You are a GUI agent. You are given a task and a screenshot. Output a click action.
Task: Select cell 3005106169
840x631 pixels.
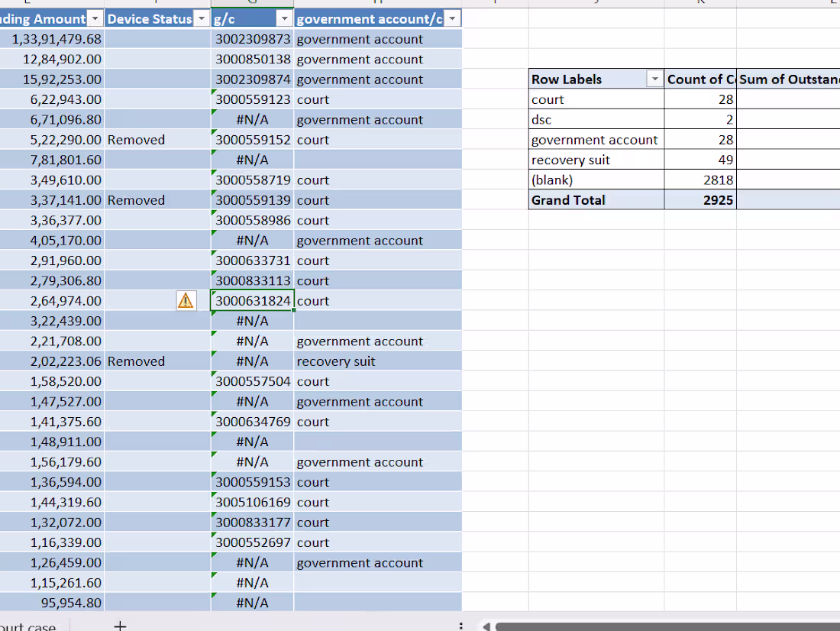coord(252,503)
